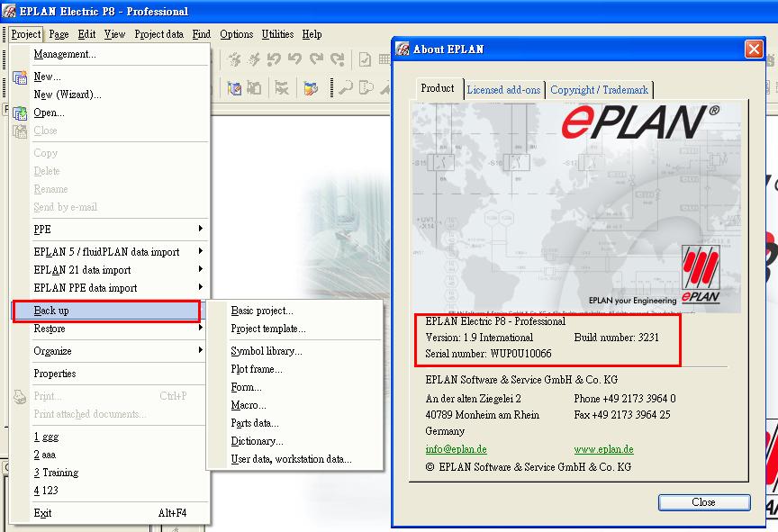Select Parts data... in the Back up submenu
Image resolution: width=778 pixels, height=532 pixels.
coord(294,423)
